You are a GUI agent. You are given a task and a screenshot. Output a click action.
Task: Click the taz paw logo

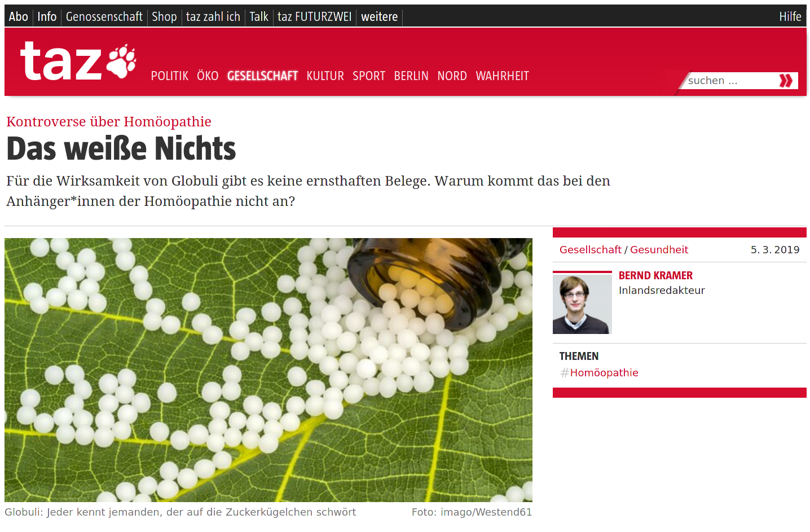coord(78,61)
